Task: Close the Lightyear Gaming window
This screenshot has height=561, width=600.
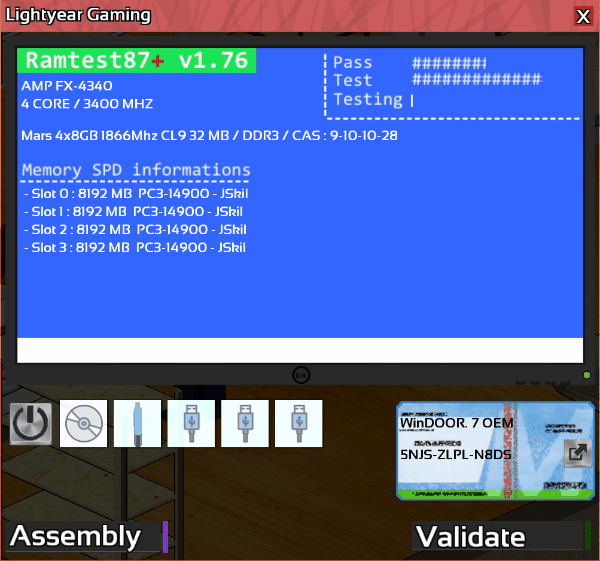Action: coord(583,16)
